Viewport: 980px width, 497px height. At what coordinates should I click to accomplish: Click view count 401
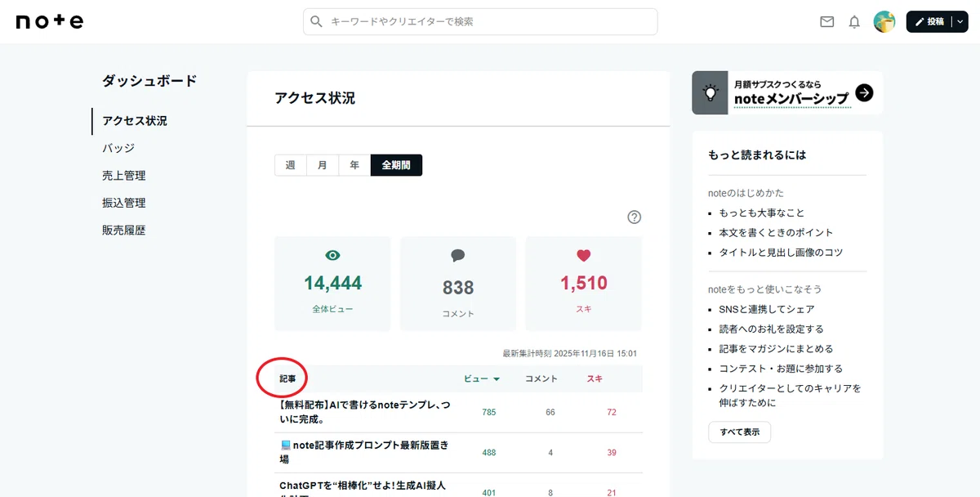(x=489, y=493)
